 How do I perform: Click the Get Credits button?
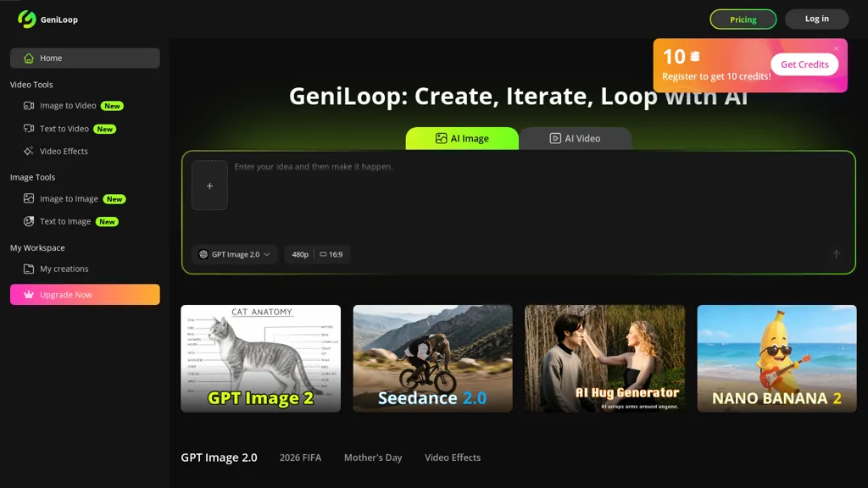[x=804, y=64]
